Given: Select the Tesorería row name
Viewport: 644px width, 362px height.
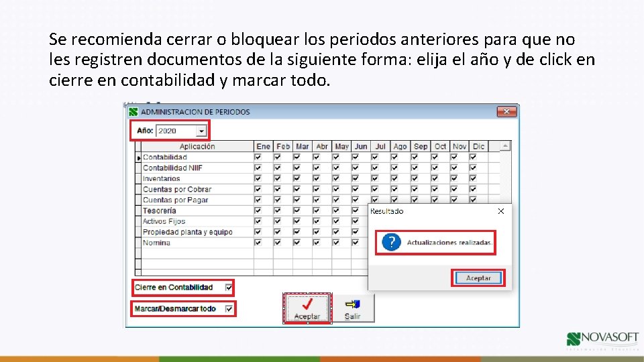Looking at the screenshot, I should (160, 210).
